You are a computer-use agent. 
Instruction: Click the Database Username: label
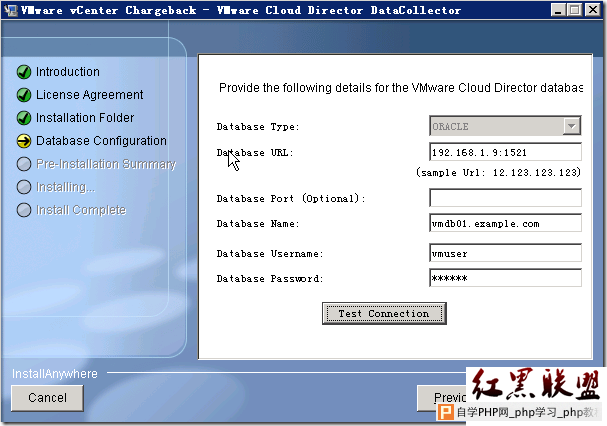tap(270, 254)
